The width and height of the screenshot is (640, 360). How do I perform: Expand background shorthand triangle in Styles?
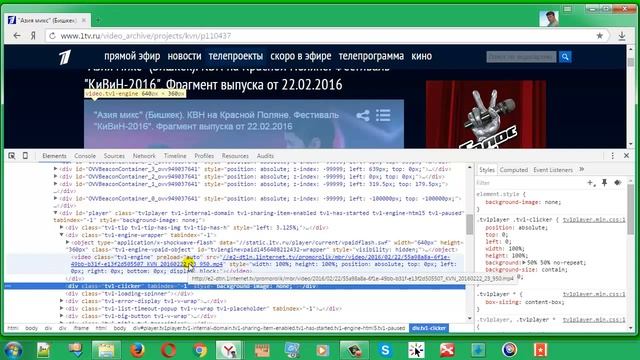[524, 262]
